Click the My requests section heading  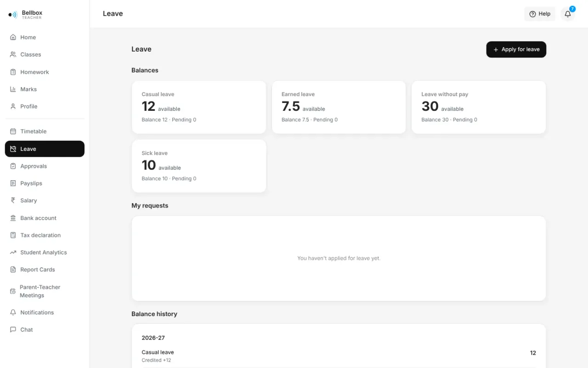[x=150, y=206]
